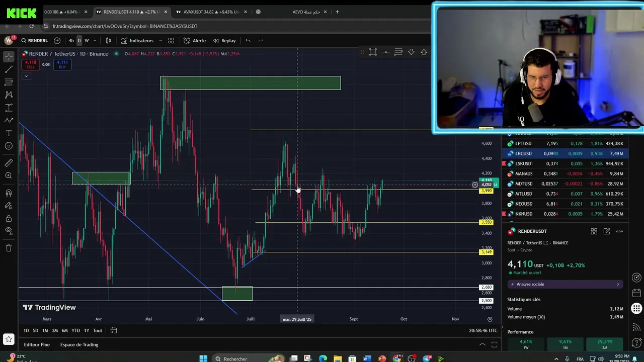Select the 6M date range
Image resolution: width=644 pixels, height=362 pixels.
click(65, 330)
